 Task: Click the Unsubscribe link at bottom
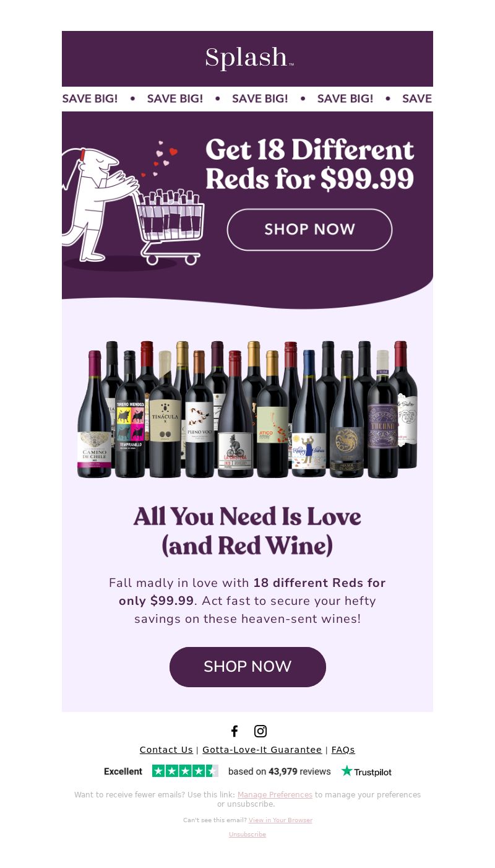[247, 835]
